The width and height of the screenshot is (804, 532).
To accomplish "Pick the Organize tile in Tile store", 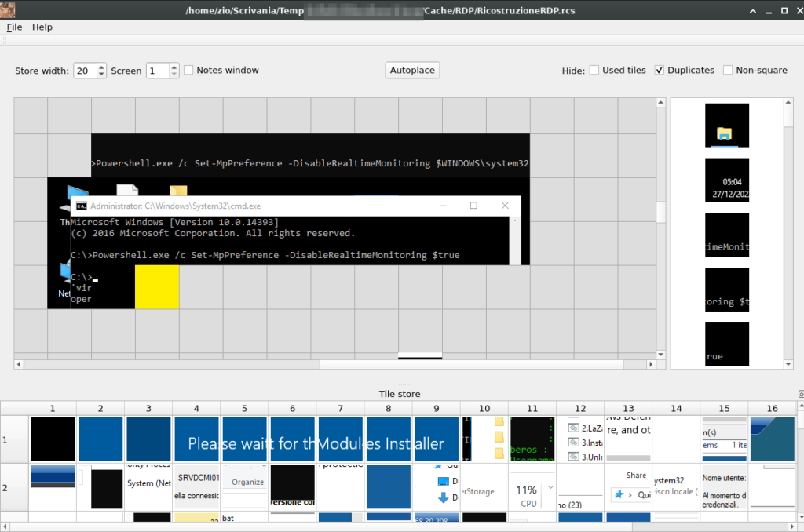I will 245,486.
